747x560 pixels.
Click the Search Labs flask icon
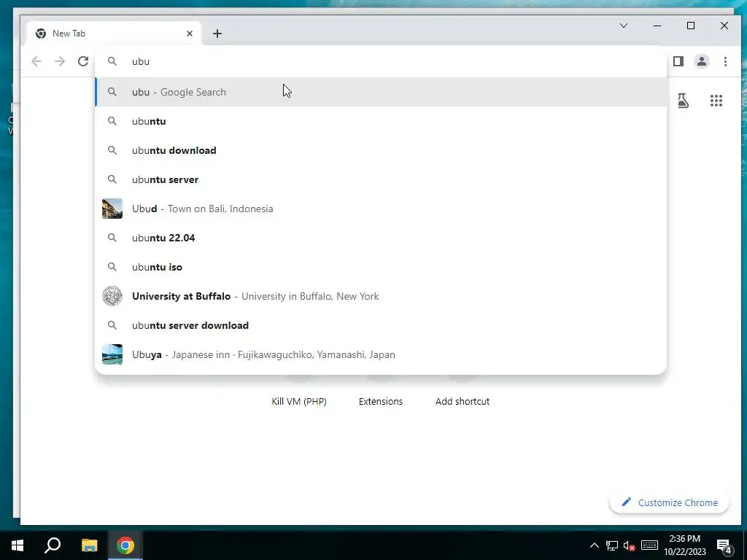[683, 101]
